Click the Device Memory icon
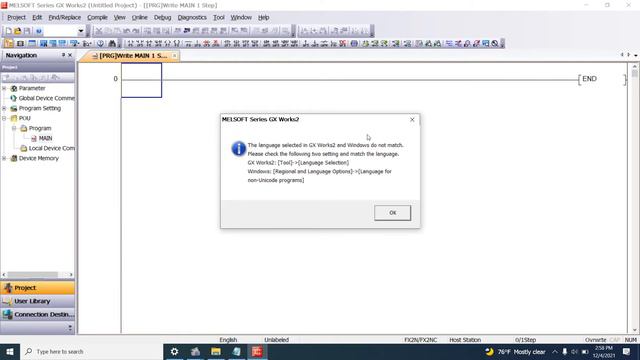Image resolution: width=640 pixels, height=360 pixels. coord(14,158)
